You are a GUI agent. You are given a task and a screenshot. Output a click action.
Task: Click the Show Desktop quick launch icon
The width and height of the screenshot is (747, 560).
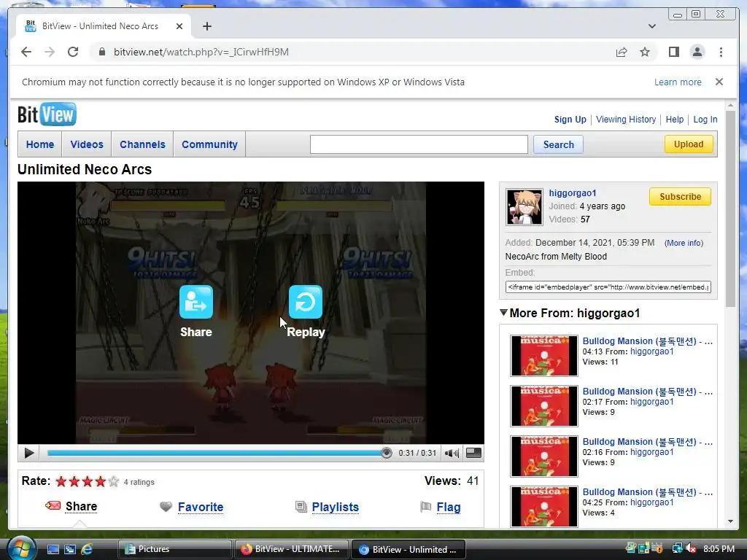(53, 549)
